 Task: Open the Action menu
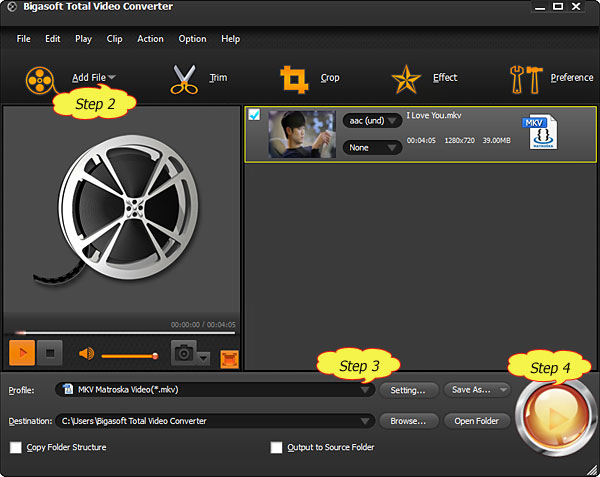click(150, 39)
